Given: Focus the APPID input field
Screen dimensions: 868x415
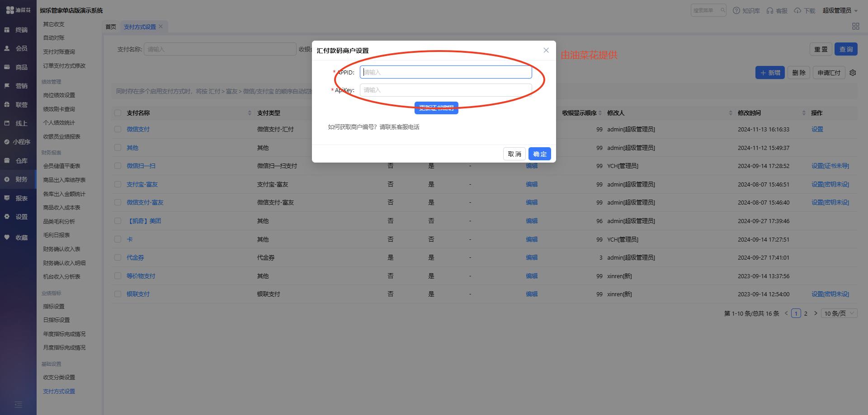Looking at the screenshot, I should point(446,72).
